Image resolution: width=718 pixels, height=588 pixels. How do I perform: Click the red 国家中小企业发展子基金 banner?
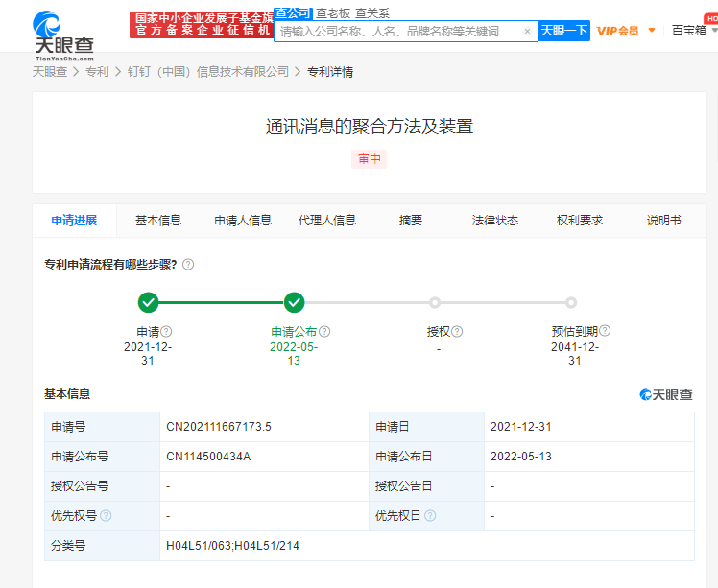click(x=202, y=25)
